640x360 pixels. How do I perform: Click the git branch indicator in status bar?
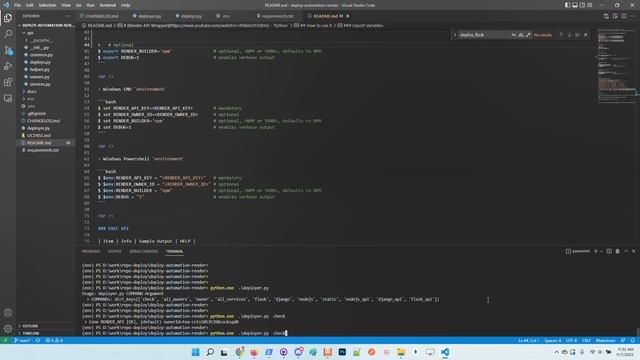[22, 340]
